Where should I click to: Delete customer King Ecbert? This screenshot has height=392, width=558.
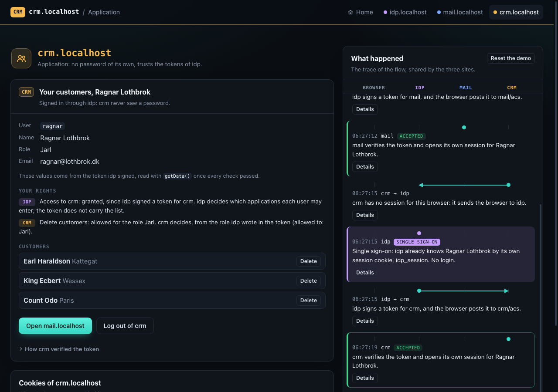[309, 281]
